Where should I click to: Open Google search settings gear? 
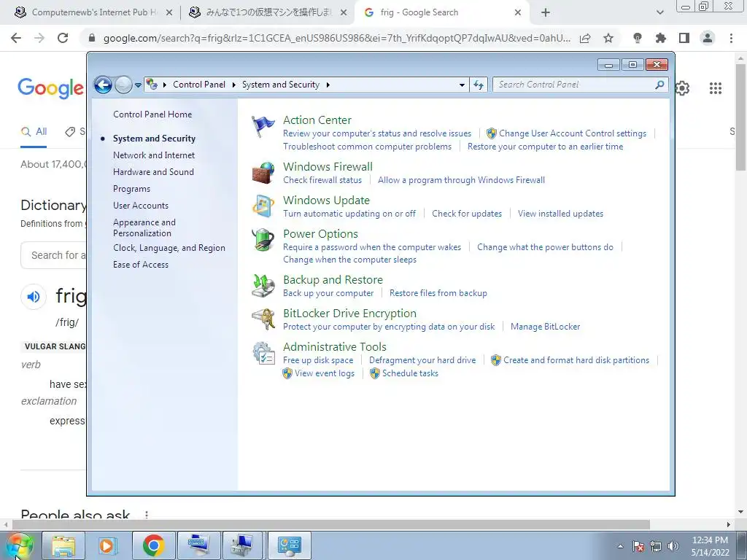(683, 88)
